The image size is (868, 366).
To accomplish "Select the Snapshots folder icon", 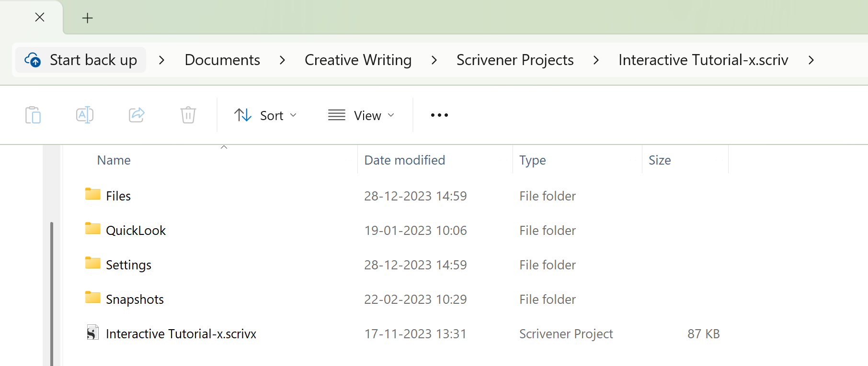I will pos(93,298).
